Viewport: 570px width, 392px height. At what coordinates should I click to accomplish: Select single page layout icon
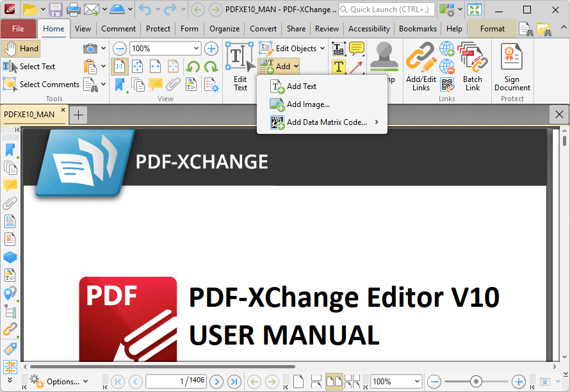[x=298, y=382]
